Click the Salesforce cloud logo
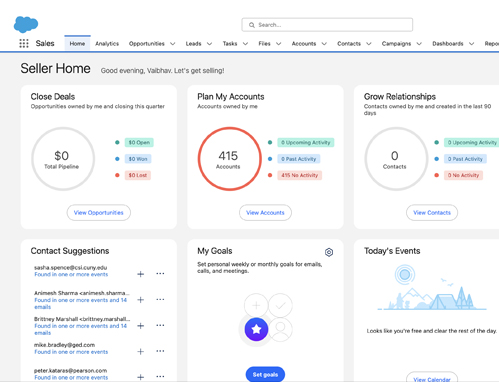The height and width of the screenshot is (382, 499). pos(26,24)
